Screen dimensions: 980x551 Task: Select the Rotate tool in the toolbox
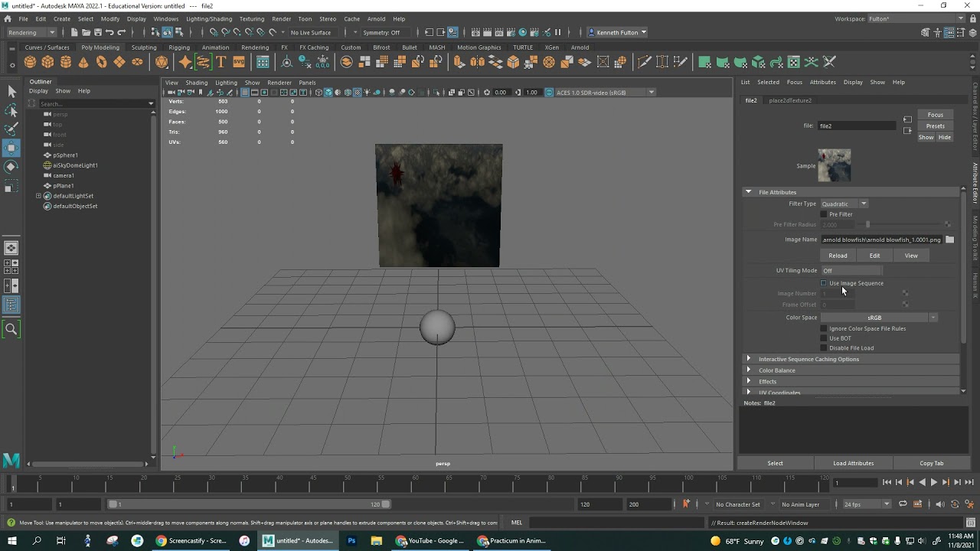[x=11, y=166]
